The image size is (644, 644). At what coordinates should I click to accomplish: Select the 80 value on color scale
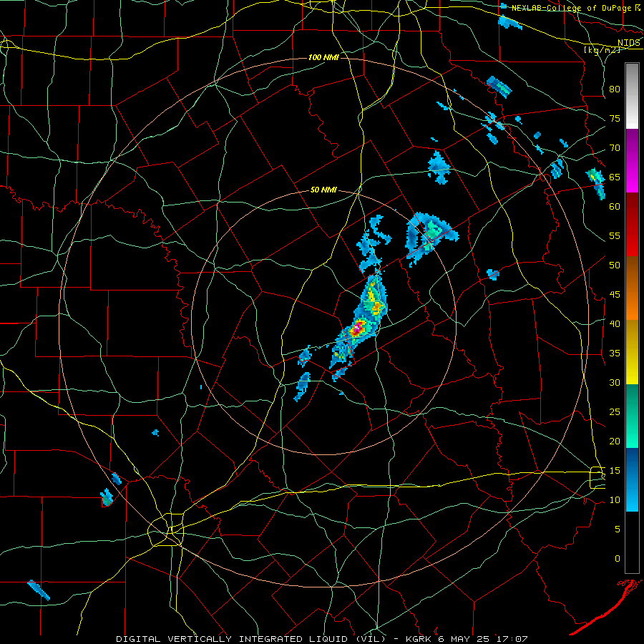pos(615,89)
